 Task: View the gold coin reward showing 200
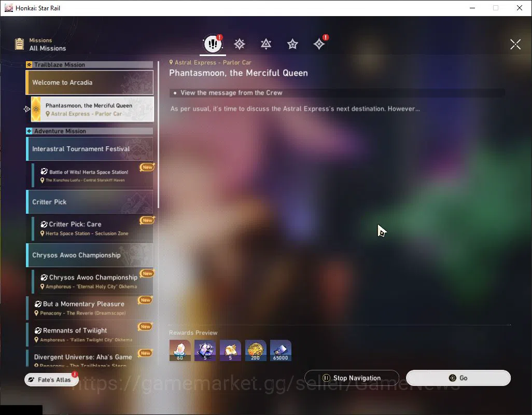point(256,351)
